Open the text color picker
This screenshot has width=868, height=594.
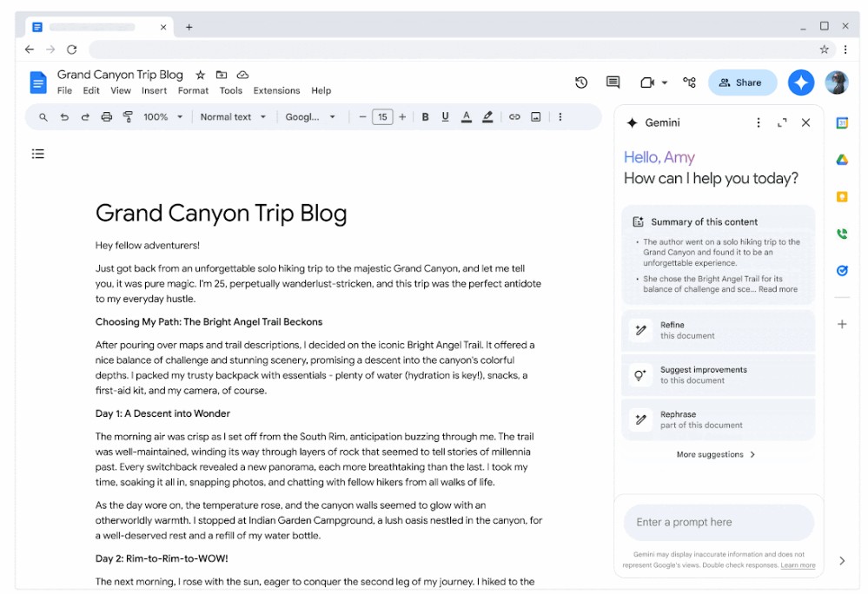[x=467, y=117]
